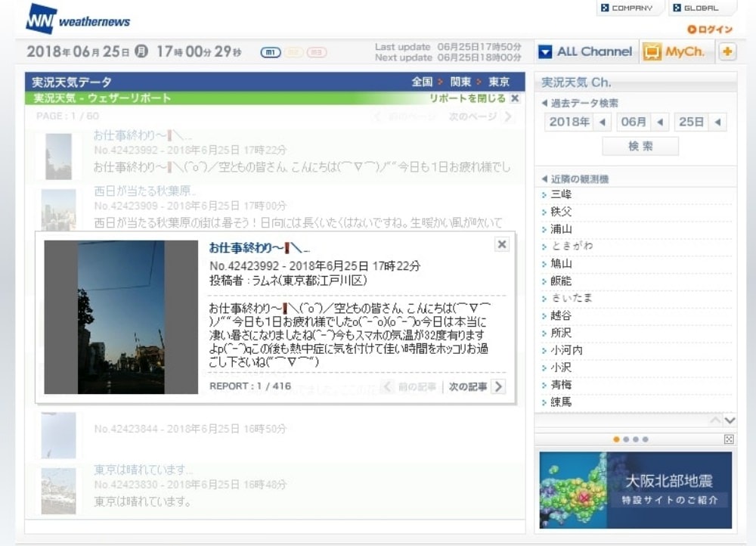Click the 関東 breadcrumb
Viewport: 756px width, 546px height.
460,82
